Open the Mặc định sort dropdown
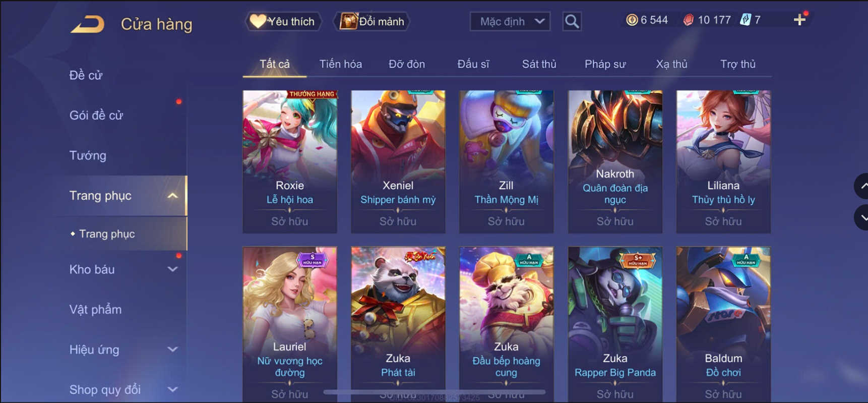Viewport: 868px width, 403px height. pyautogui.click(x=510, y=21)
